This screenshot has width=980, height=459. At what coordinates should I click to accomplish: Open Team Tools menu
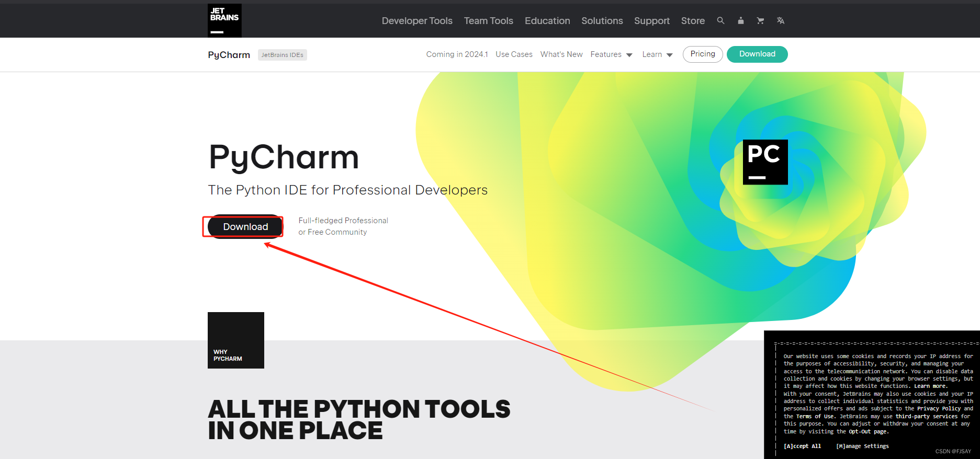488,21
